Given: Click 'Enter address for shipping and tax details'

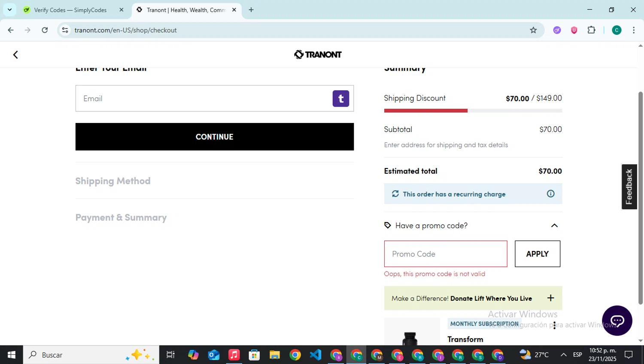Looking at the screenshot, I should [x=446, y=145].
